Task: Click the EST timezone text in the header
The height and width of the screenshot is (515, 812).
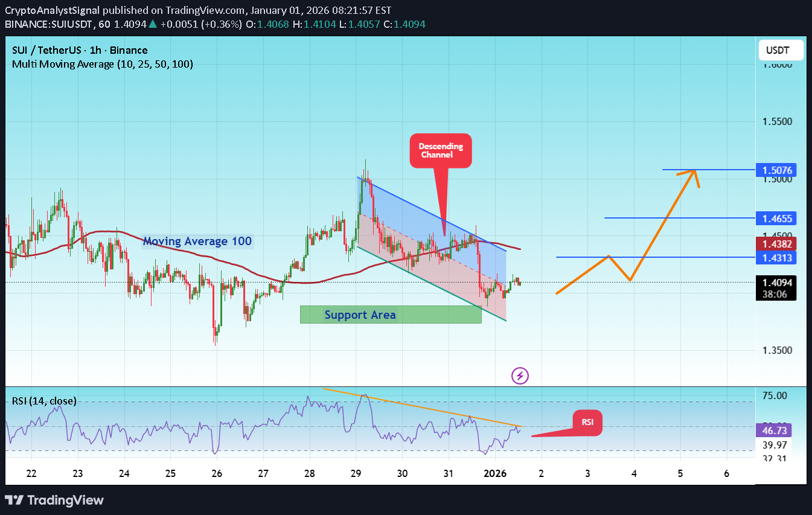Action: tap(382, 10)
